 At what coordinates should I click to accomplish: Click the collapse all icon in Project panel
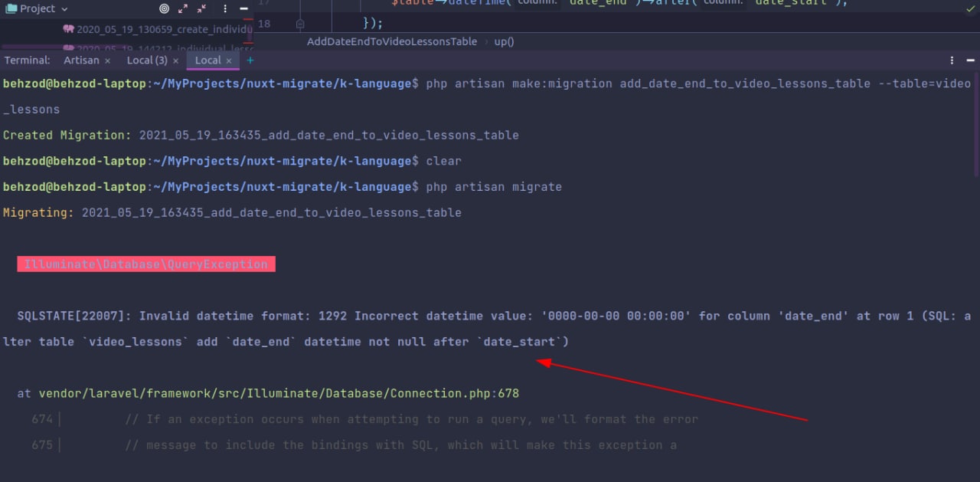pyautogui.click(x=201, y=8)
